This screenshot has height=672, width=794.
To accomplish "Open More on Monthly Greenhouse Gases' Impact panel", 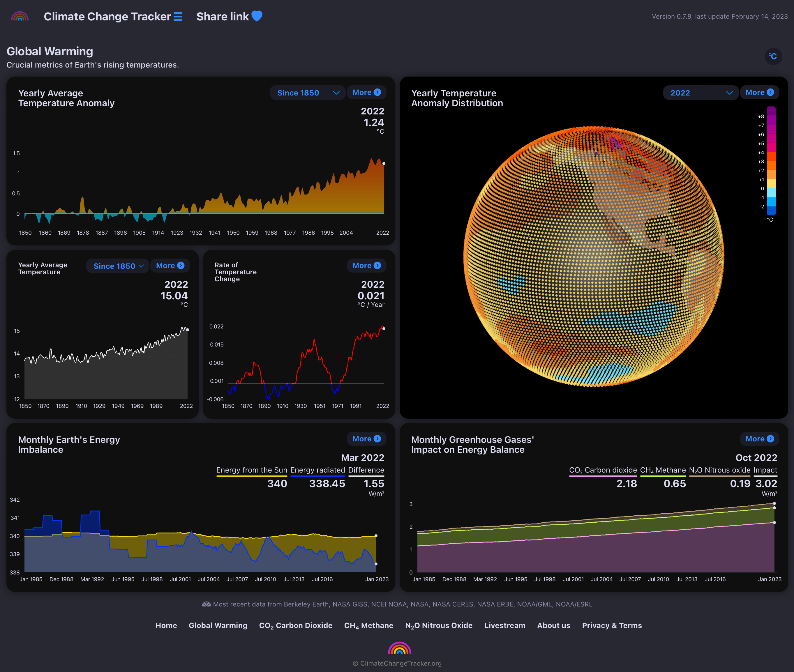I will (759, 439).
